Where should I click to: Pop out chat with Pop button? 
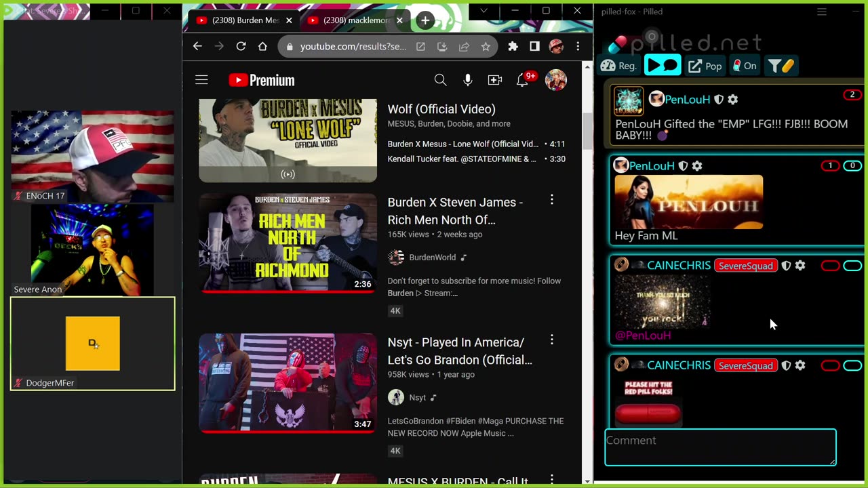pos(705,66)
